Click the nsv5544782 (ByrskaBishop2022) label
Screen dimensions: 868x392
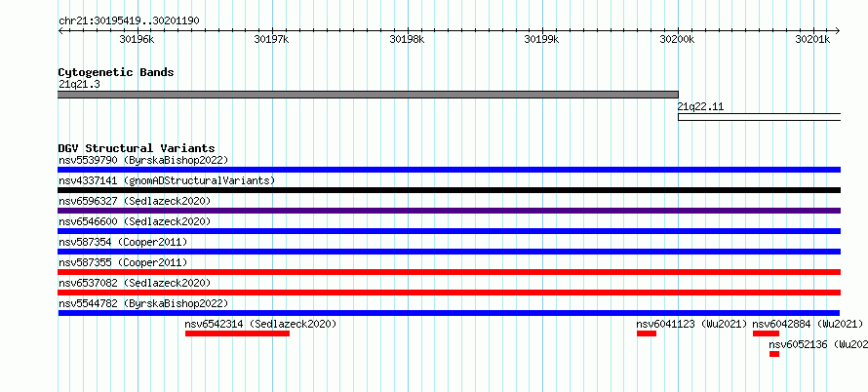[143, 303]
